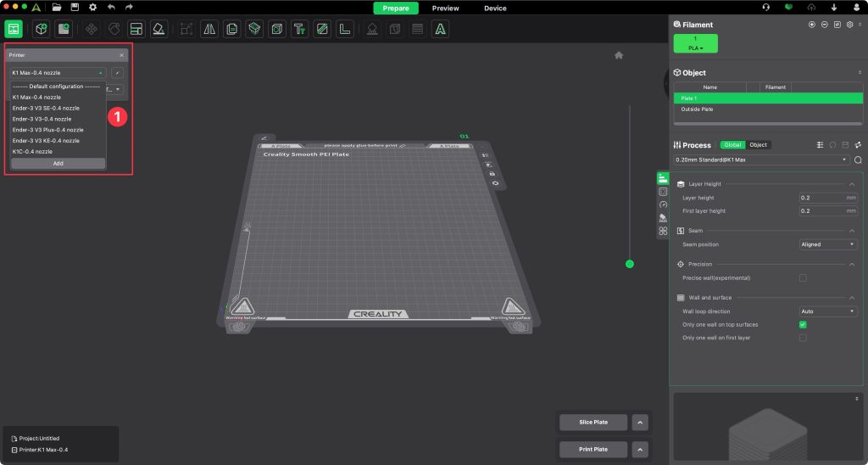
Task: Switch to the Preview tab
Action: click(445, 8)
